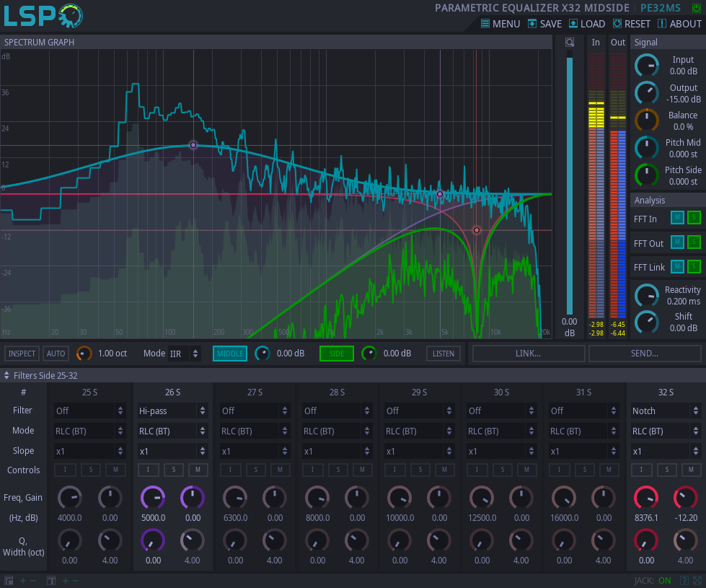The width and height of the screenshot is (706, 588).
Task: Click the AUTO button
Action: click(x=56, y=354)
